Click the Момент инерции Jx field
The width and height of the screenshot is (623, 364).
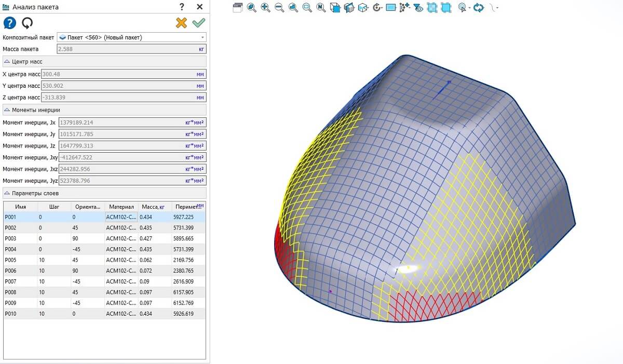click(x=132, y=122)
